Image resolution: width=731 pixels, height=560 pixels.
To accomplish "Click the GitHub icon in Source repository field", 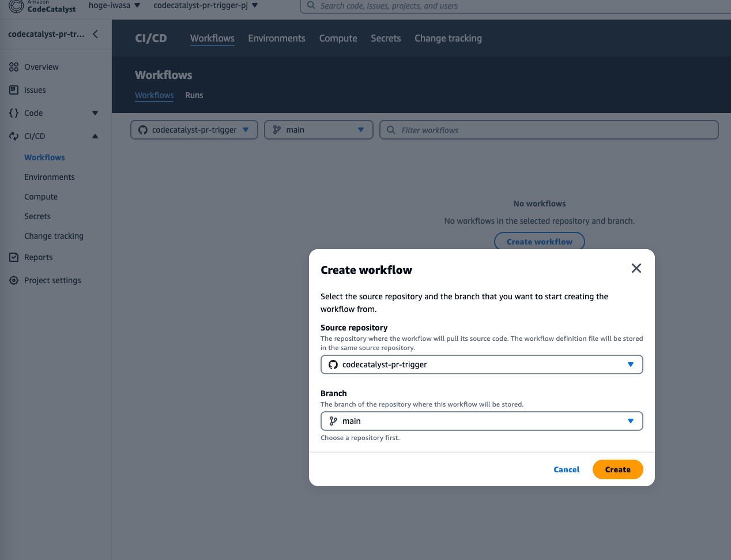I will [333, 364].
